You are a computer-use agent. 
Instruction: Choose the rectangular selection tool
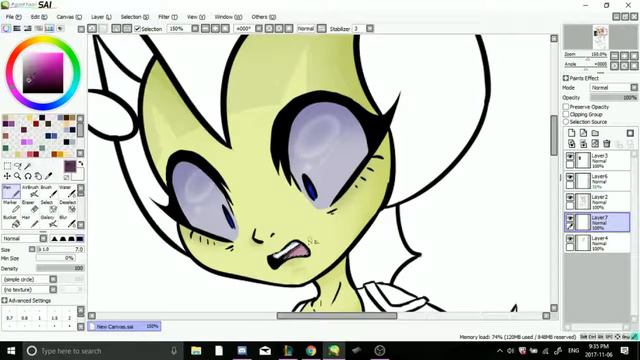point(7,166)
